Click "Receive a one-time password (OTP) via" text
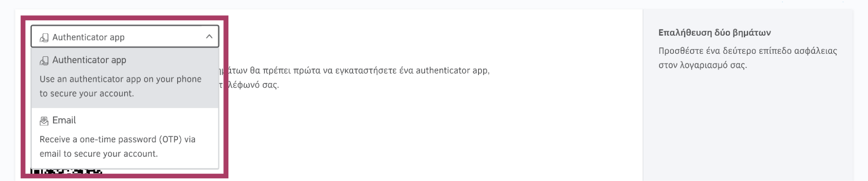Image resolution: width=868 pixels, height=181 pixels. 117,139
